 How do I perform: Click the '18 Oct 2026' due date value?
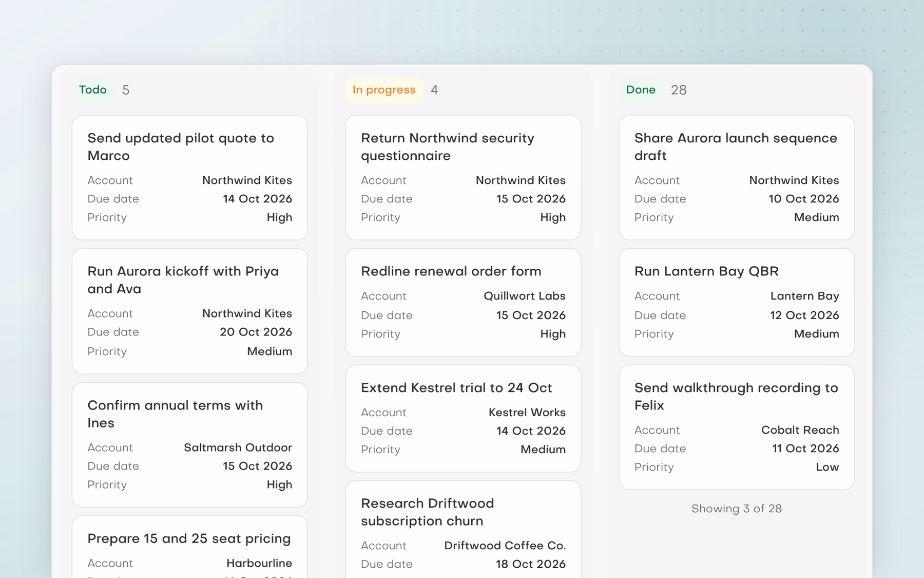point(531,564)
